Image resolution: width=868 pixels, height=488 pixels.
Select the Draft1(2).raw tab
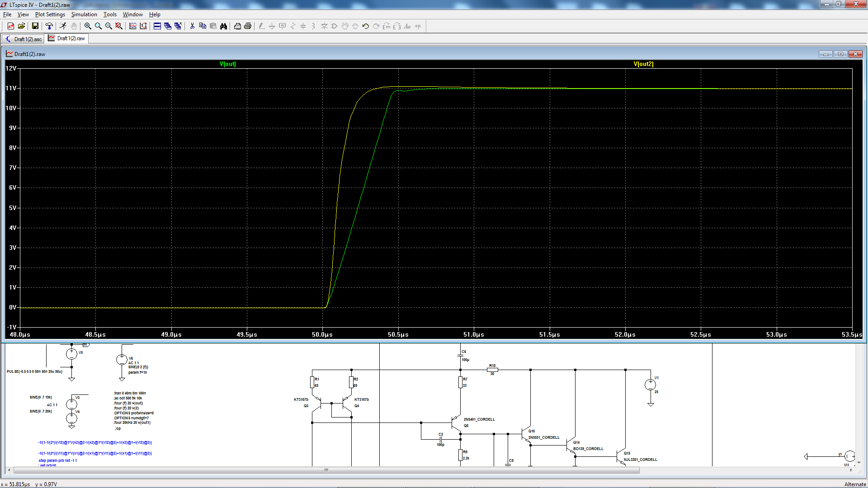(x=67, y=38)
